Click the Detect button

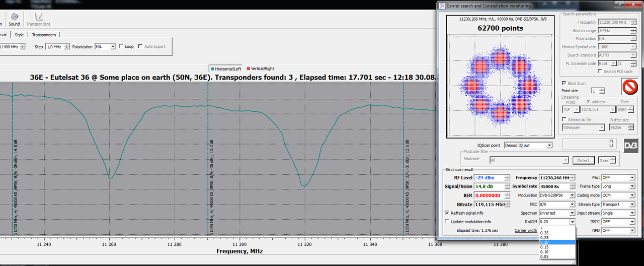pos(584,160)
